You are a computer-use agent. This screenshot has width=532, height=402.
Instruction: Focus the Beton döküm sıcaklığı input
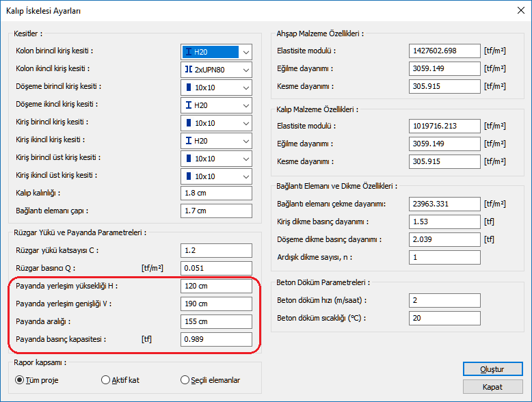[443, 318]
